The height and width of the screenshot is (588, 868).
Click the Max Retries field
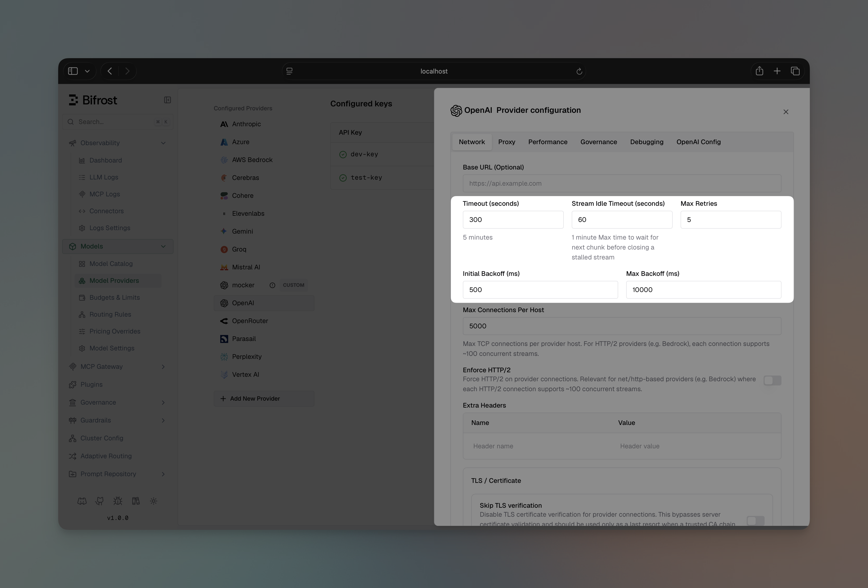[731, 219]
